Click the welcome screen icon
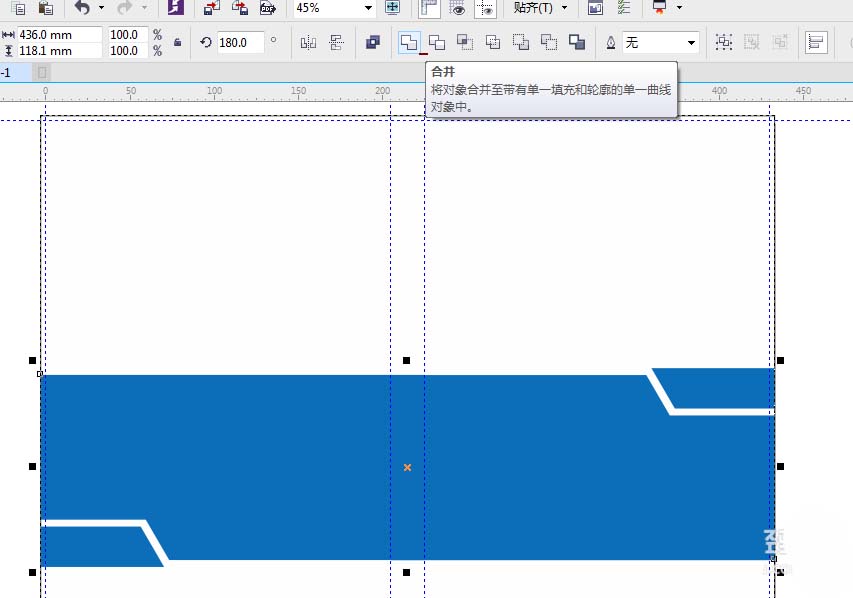The height and width of the screenshot is (598, 853). click(596, 8)
